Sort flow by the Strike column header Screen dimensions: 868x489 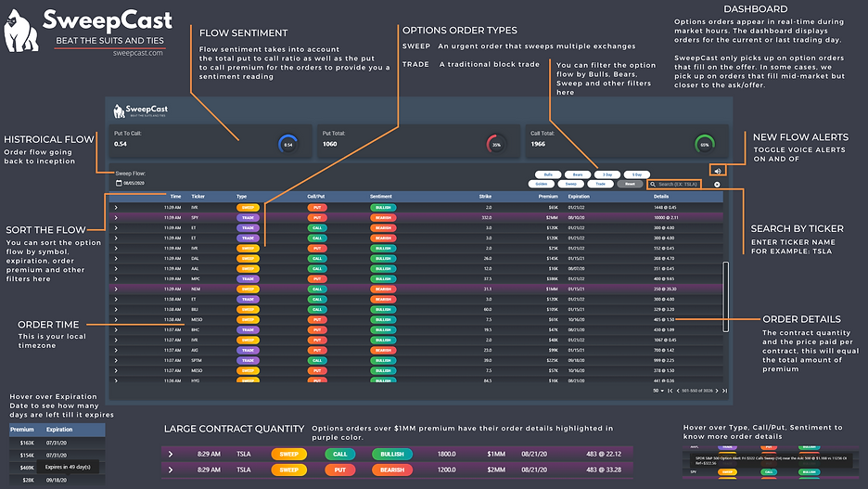pyautogui.click(x=485, y=197)
